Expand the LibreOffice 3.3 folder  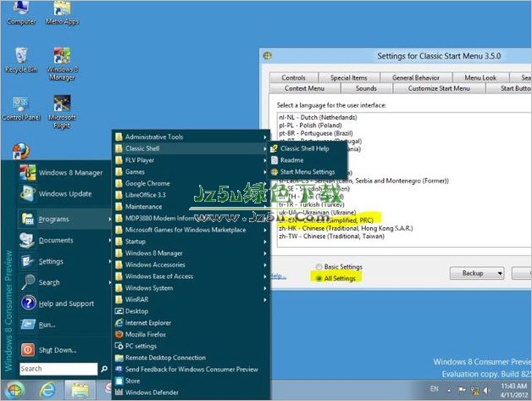point(191,195)
